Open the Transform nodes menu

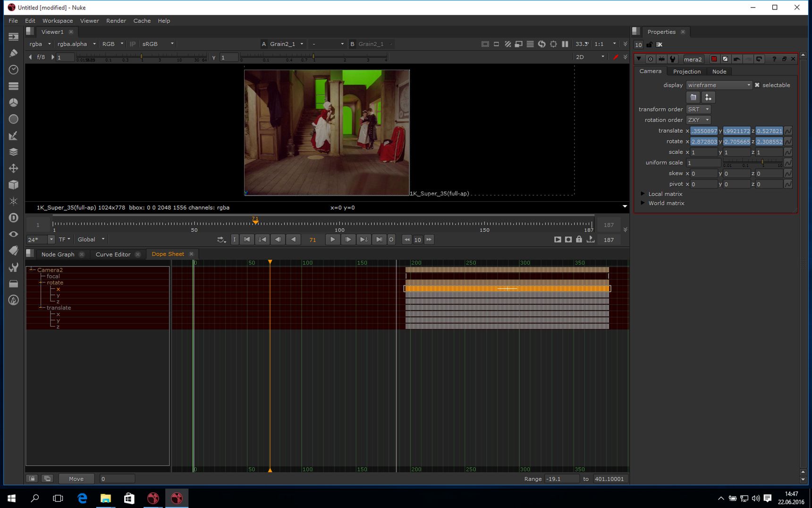[x=13, y=168]
